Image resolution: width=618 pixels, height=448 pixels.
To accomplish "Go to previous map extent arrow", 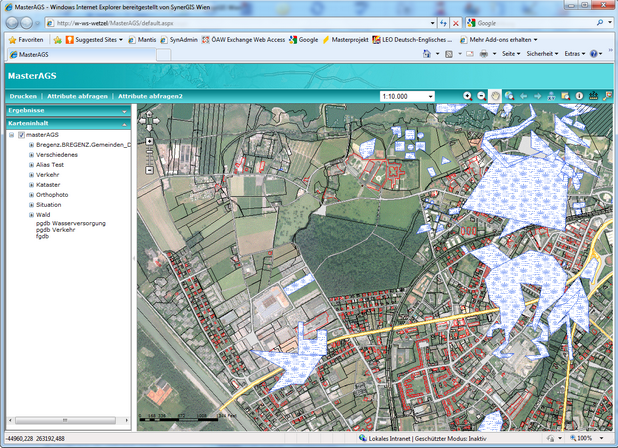I will tap(523, 96).
